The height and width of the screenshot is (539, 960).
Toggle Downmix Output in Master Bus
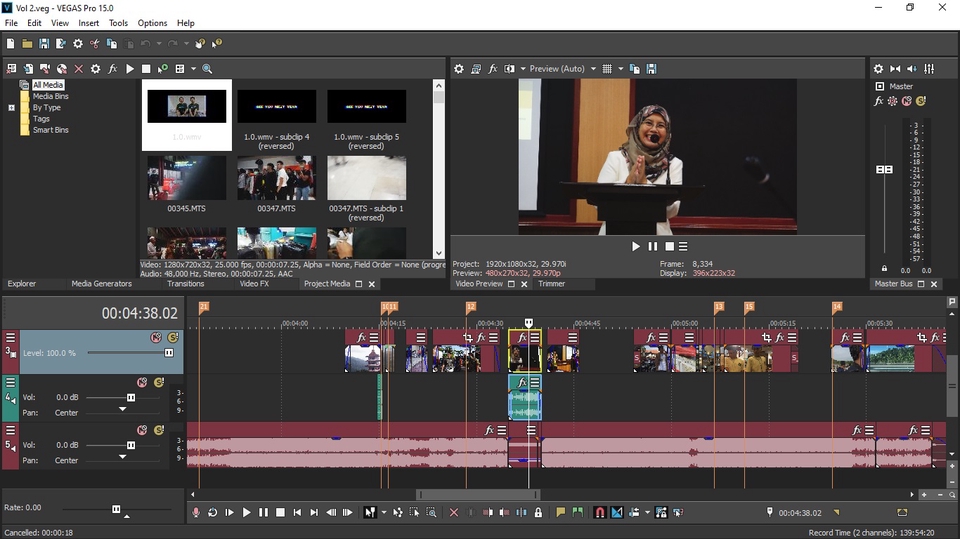(895, 69)
